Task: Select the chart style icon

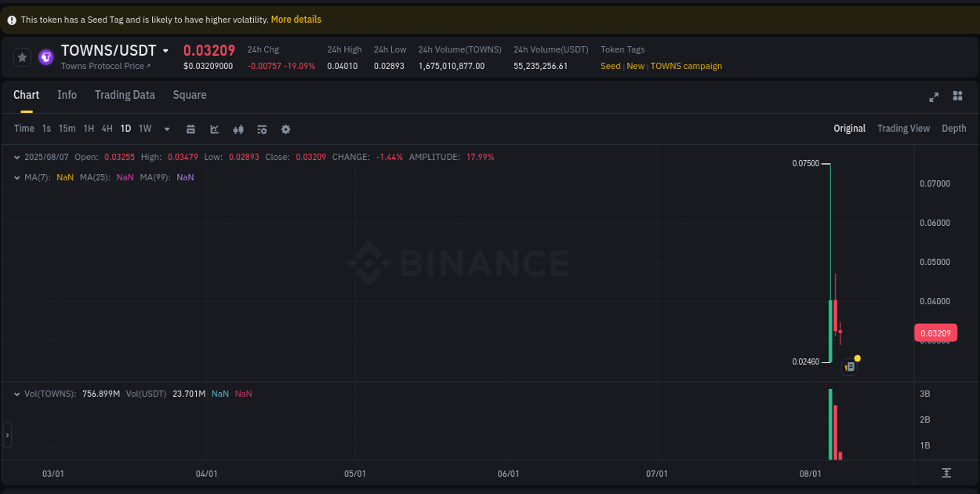Action: coord(214,129)
